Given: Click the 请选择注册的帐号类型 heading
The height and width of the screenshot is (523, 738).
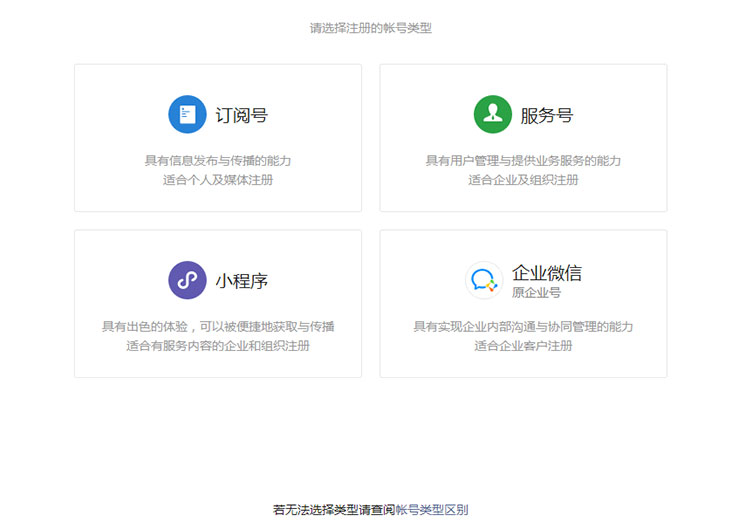Looking at the screenshot, I should 370,28.
